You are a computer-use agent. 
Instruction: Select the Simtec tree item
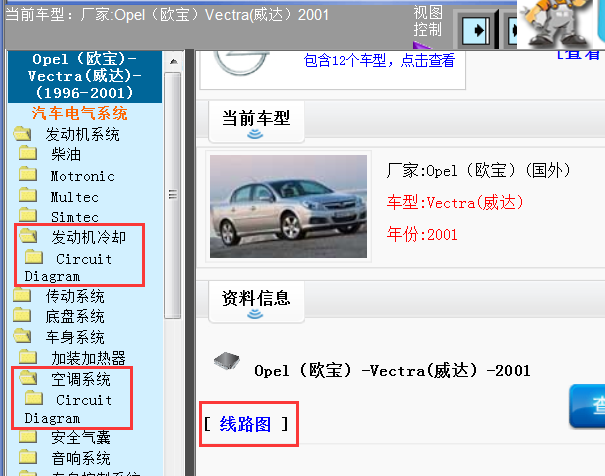tap(74, 217)
